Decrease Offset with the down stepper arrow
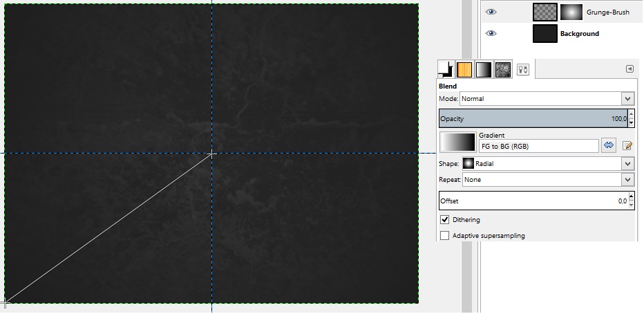Viewport: 644px width, 314px height. coord(631,205)
